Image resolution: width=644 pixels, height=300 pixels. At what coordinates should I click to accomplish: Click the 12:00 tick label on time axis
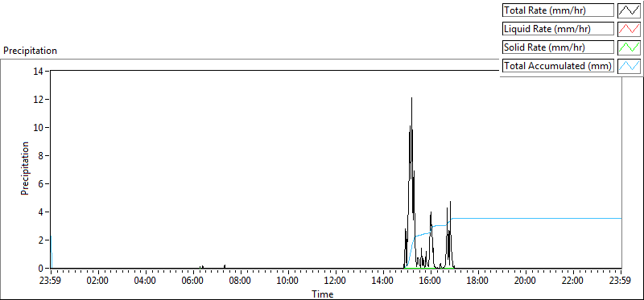click(x=336, y=282)
